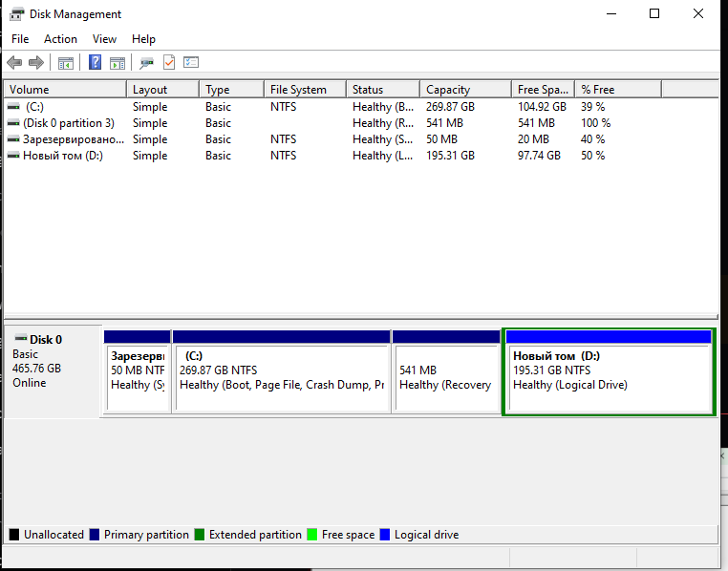Click the Forward arrow toolbar icon
This screenshot has height=571, width=728.
click(35, 62)
